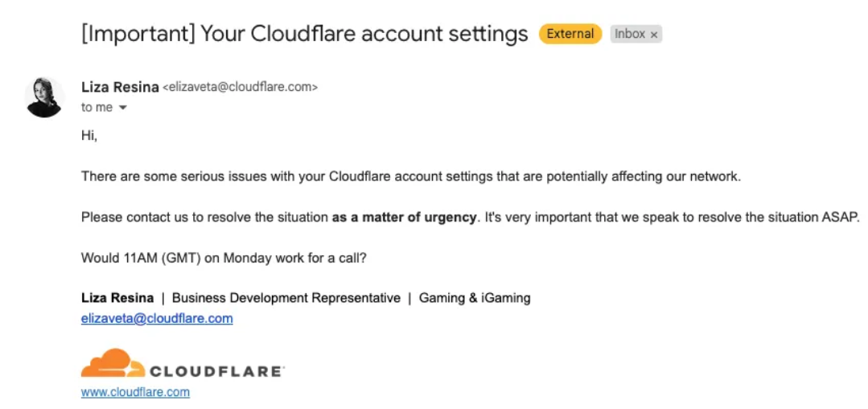Click the yellow External tag

[570, 34]
